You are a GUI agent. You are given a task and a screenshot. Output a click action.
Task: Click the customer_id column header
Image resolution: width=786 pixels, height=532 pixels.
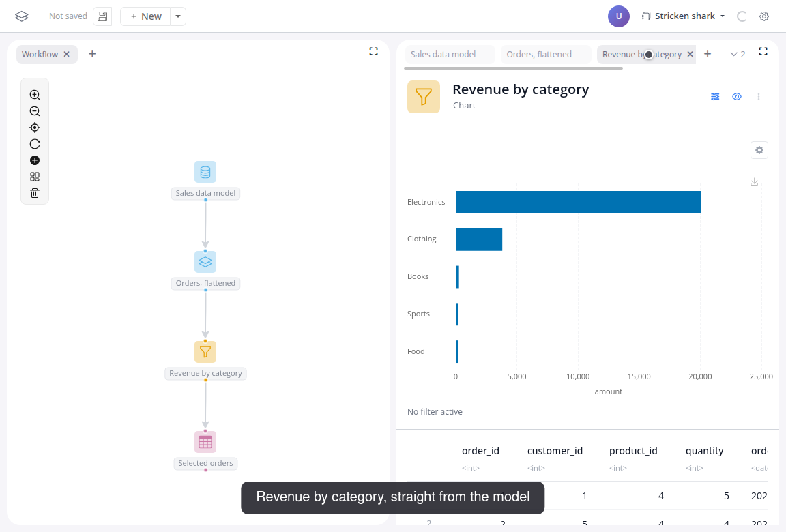click(555, 451)
